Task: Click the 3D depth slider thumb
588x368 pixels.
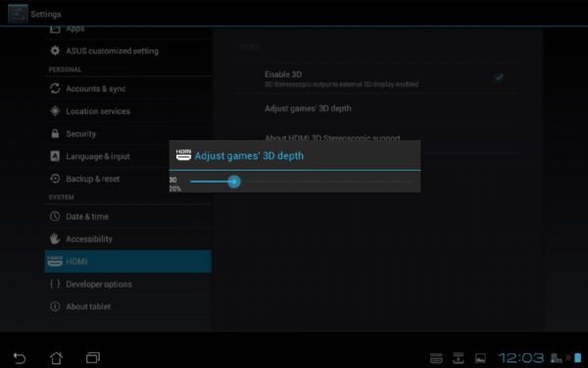Action: point(234,182)
